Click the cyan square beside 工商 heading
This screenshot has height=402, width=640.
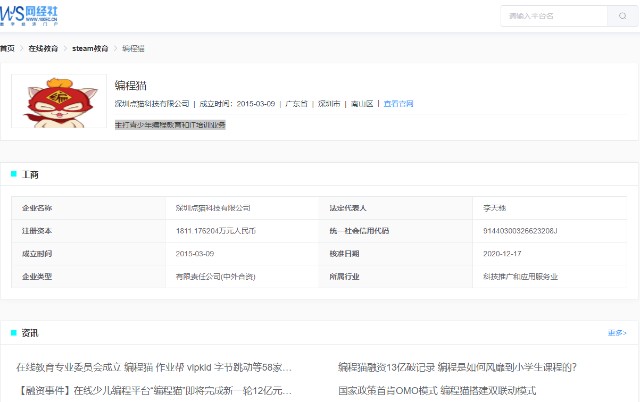pos(13,174)
